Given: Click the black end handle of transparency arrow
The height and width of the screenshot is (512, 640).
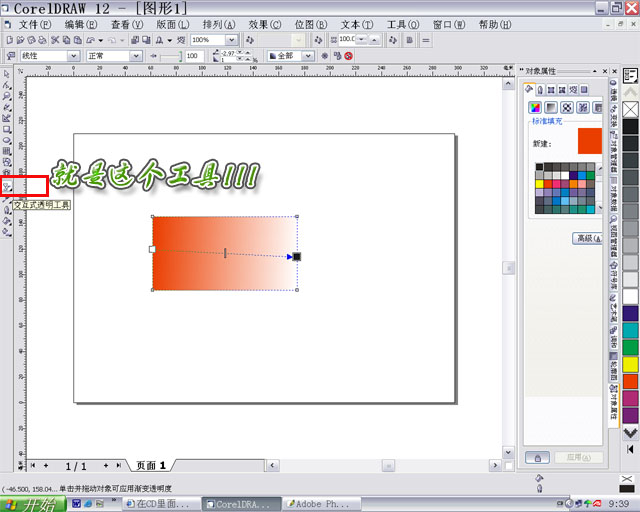Looking at the screenshot, I should (297, 256).
